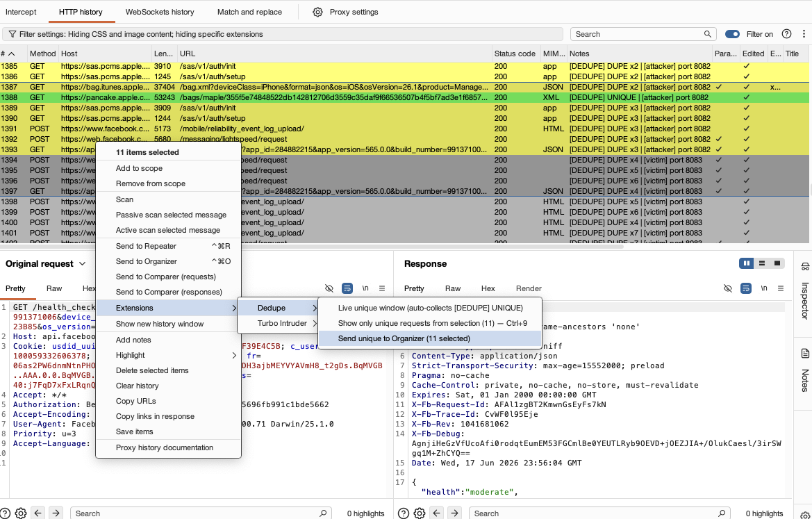The image size is (812, 519).
Task: Choose Copy URLs from context menu
Action: click(x=168, y=401)
